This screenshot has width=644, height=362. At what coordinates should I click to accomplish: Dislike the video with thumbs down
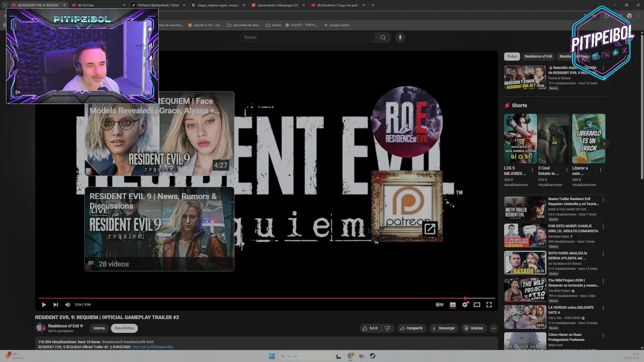(x=387, y=328)
